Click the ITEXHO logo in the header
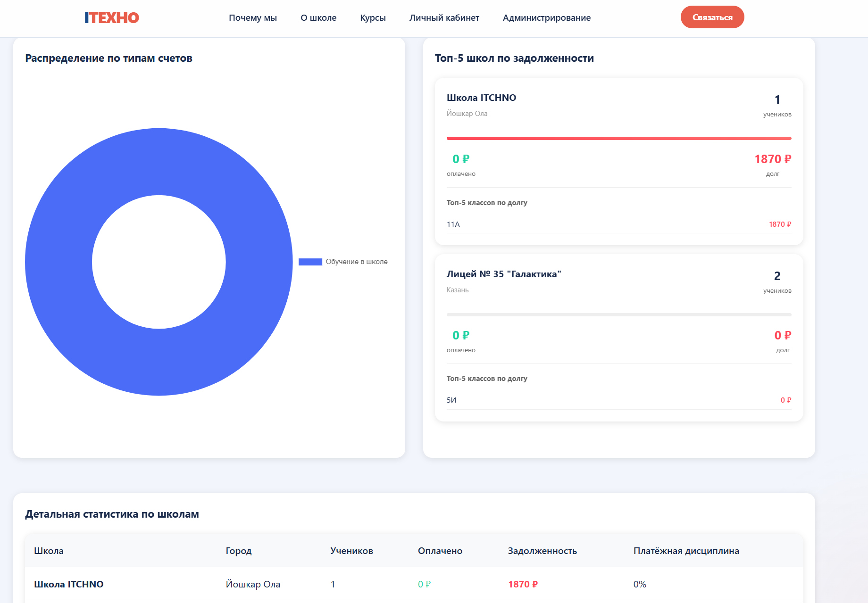Image resolution: width=868 pixels, height=603 pixels. coord(112,18)
